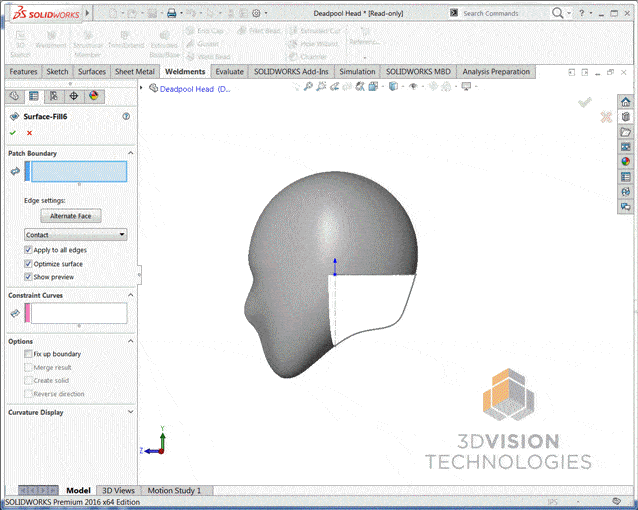Open the DimXpertManager crosshair tab
Viewport: 638px width, 510px height.
click(74, 96)
